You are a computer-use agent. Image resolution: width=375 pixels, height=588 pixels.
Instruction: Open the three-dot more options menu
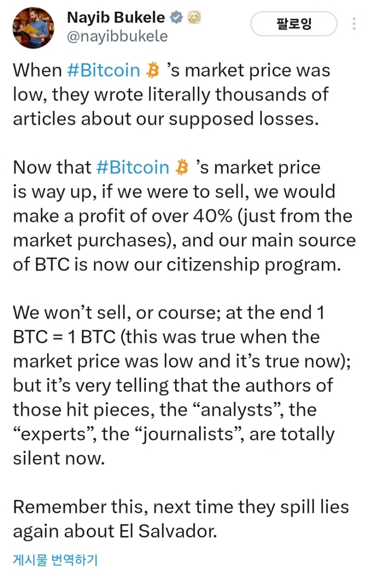(354, 23)
